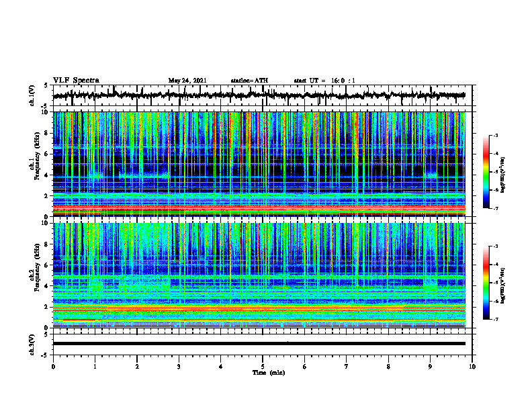The height and width of the screenshot is (411, 532).
Task: Click the ch.2 spectrogram panel
Action: coord(259,275)
